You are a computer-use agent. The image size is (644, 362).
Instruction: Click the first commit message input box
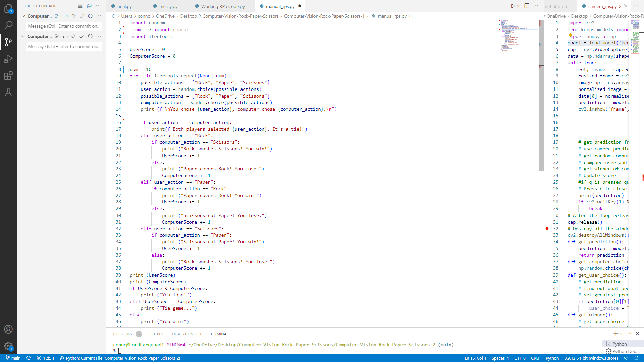tap(64, 26)
